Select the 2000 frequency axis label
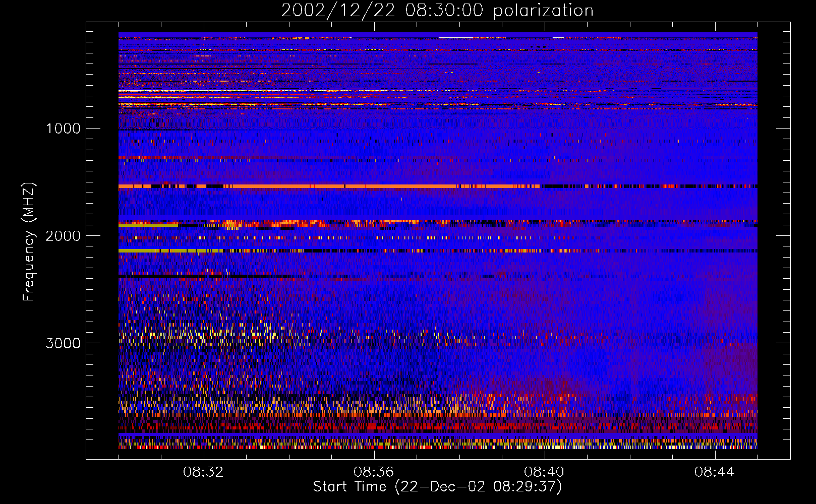Image resolution: width=816 pixels, height=504 pixels. (x=63, y=236)
